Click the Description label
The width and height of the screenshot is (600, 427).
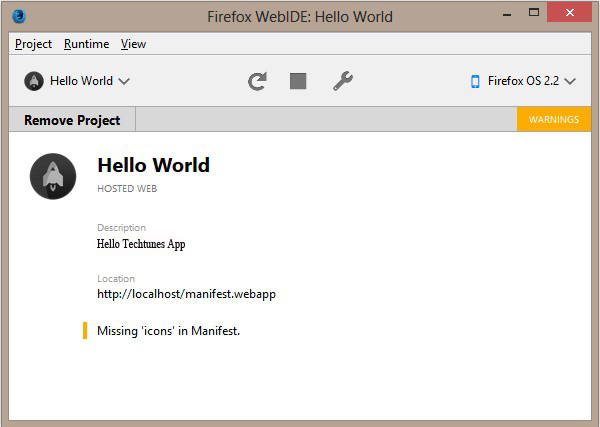coord(121,228)
